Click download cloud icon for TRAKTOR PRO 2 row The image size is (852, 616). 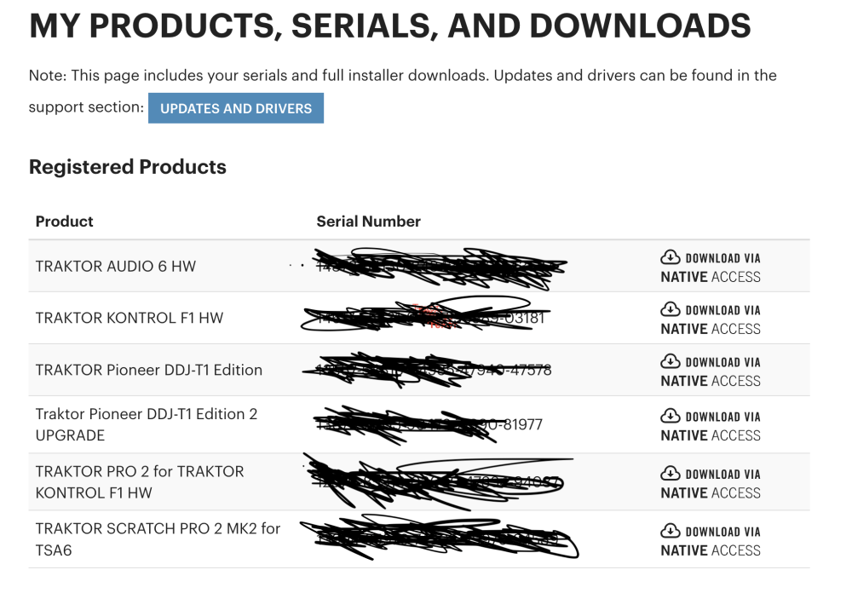[x=670, y=473]
